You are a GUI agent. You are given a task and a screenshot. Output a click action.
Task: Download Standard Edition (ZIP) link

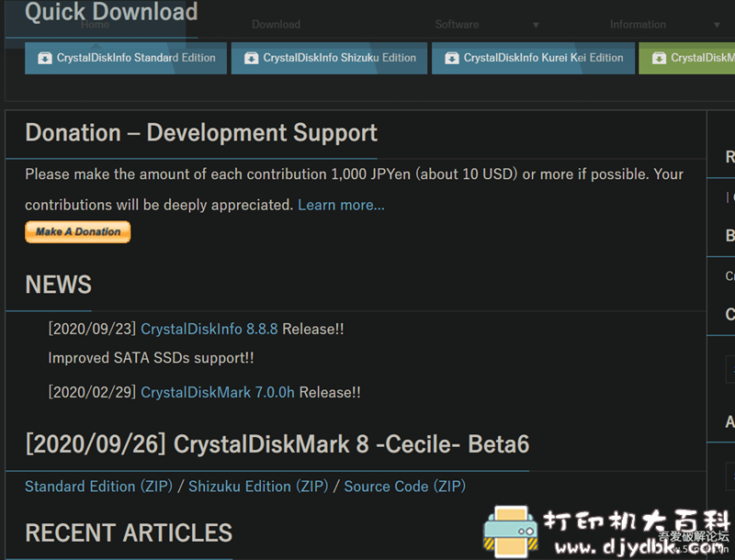coord(99,486)
